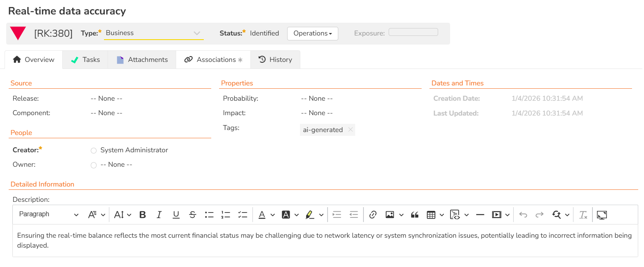Click the underline formatting icon
This screenshot has width=644, height=267.
point(176,215)
